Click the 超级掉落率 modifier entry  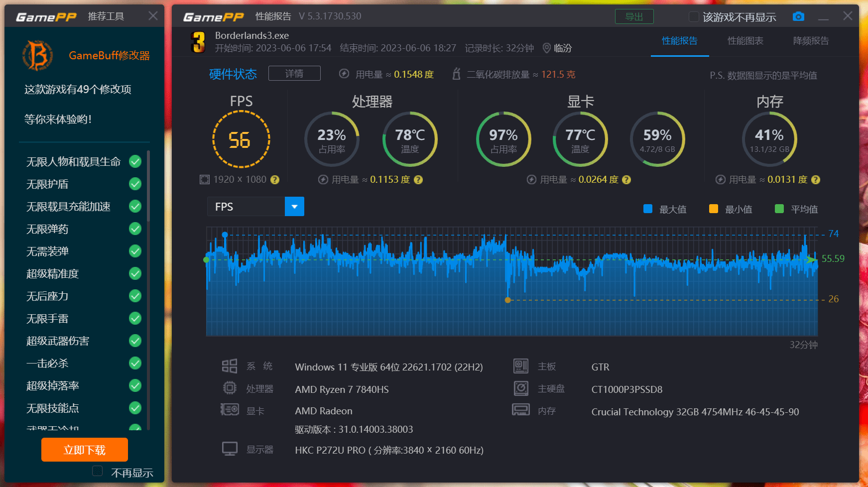53,385
